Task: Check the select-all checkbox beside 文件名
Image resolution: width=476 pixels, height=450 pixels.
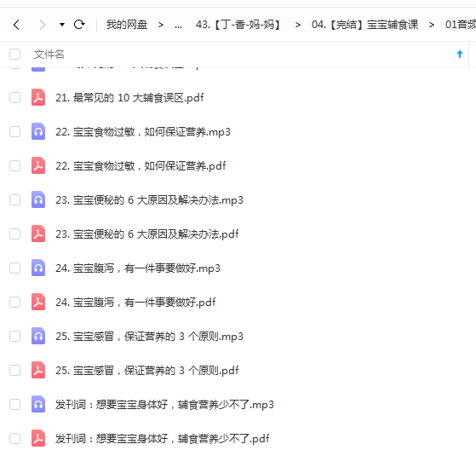Action: click(x=14, y=55)
